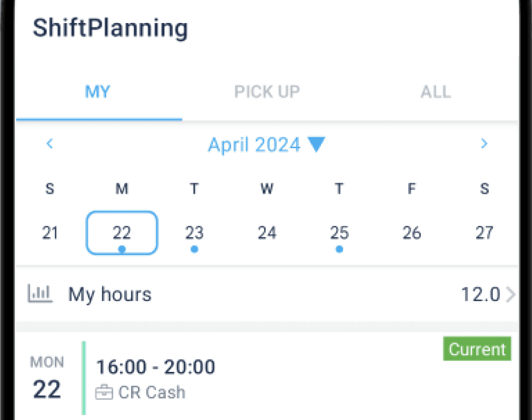Click the My hours bar chart icon

click(40, 294)
